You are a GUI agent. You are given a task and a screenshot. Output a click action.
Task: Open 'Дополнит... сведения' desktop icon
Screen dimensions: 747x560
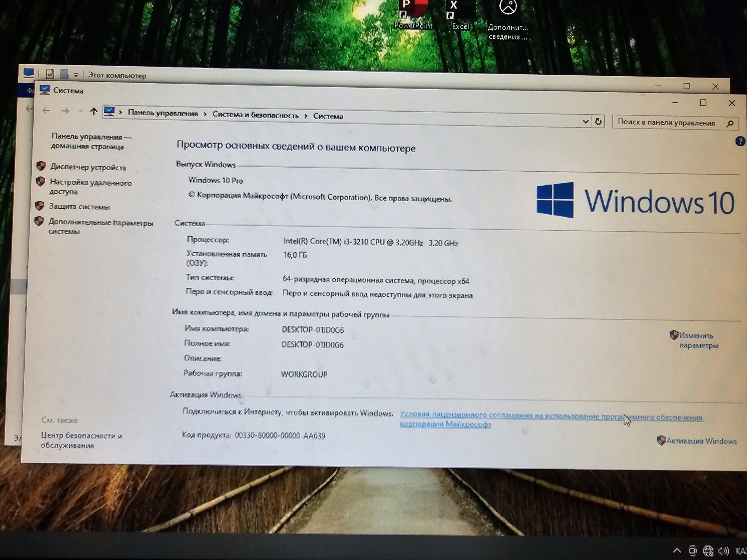(508, 21)
